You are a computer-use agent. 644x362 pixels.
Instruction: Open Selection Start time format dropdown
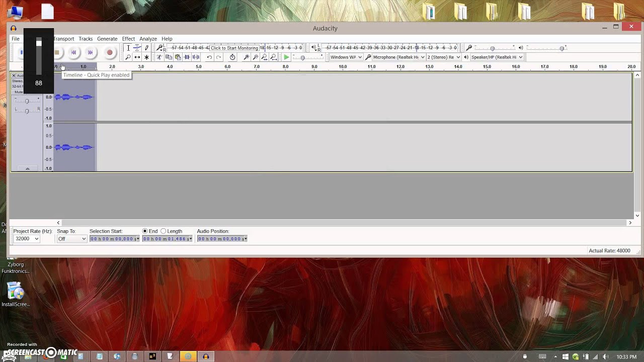(138, 239)
